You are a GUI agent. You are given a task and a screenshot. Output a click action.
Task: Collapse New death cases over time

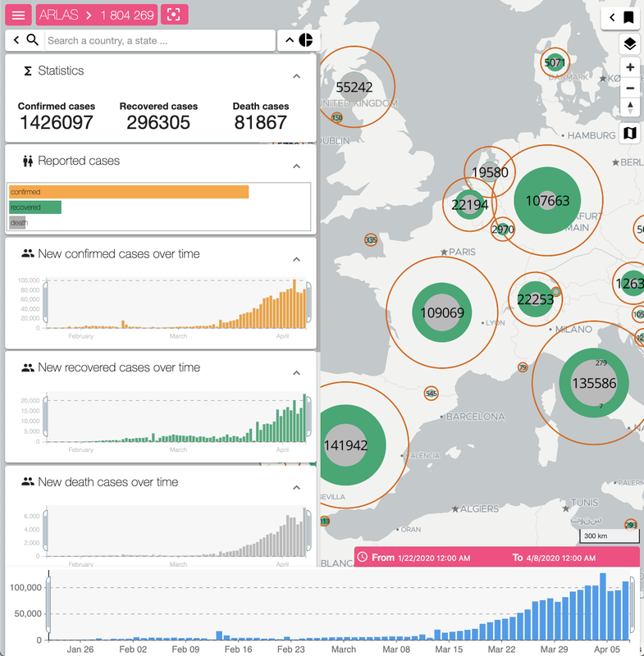coord(297,487)
